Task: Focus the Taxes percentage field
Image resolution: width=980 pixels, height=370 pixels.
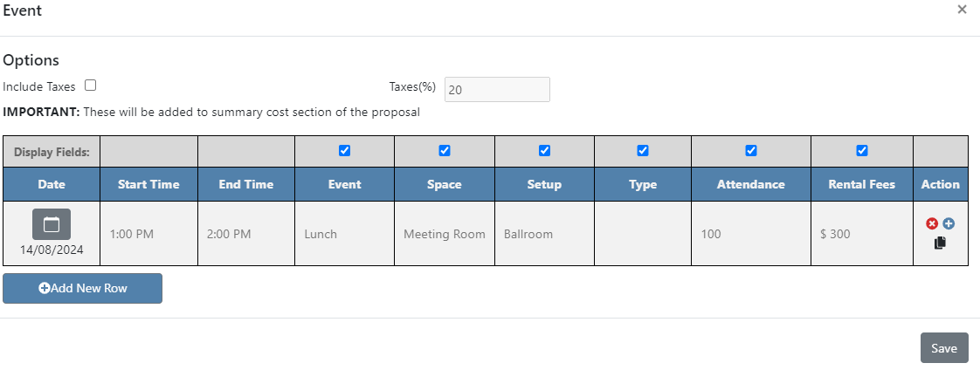Action: (x=497, y=89)
